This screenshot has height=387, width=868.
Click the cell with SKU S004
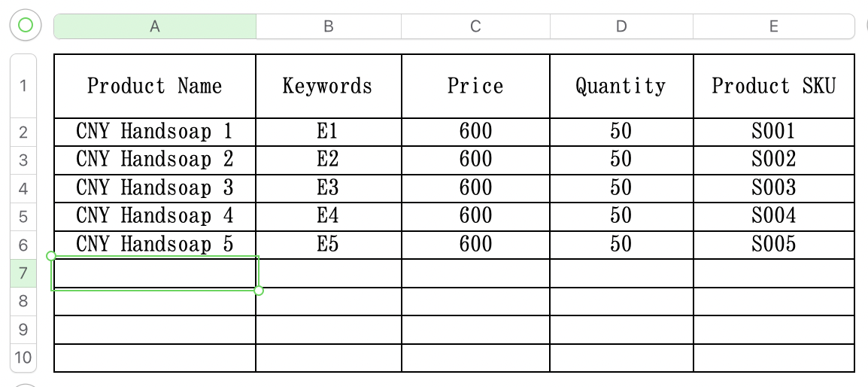(774, 216)
